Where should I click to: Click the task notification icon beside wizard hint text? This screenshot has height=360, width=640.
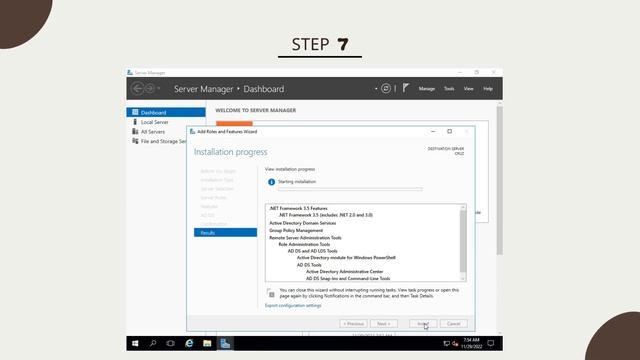pyautogui.click(x=271, y=293)
